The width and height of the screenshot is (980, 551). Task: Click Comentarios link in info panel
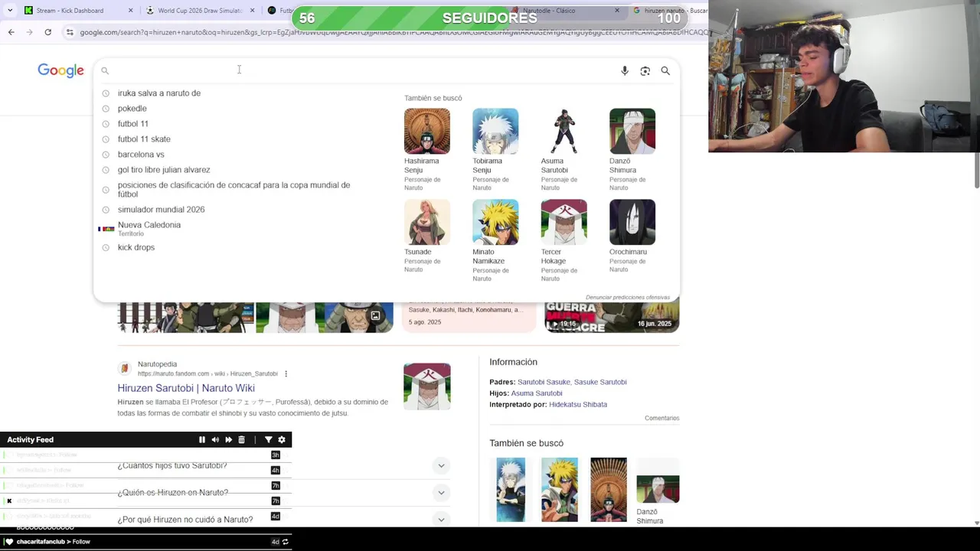coord(661,419)
